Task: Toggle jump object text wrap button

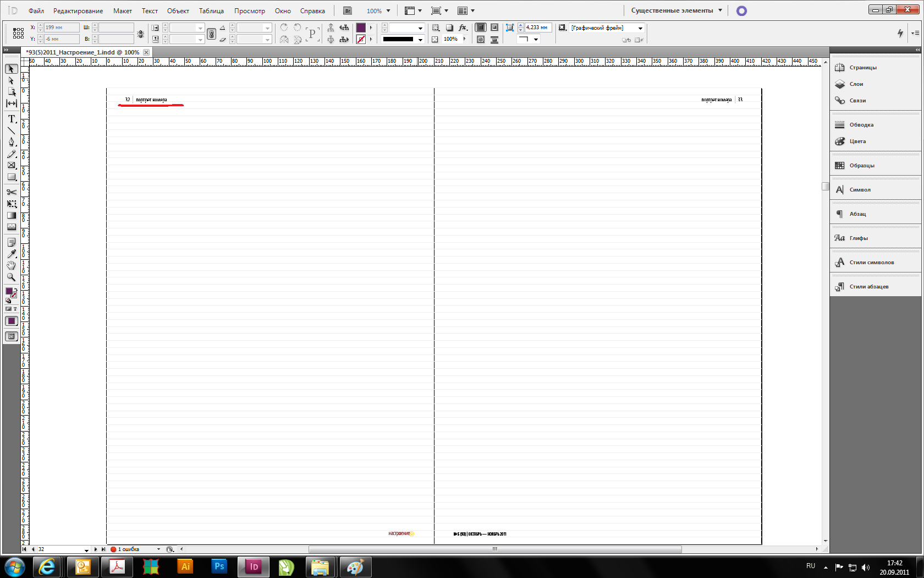Action: click(x=494, y=39)
